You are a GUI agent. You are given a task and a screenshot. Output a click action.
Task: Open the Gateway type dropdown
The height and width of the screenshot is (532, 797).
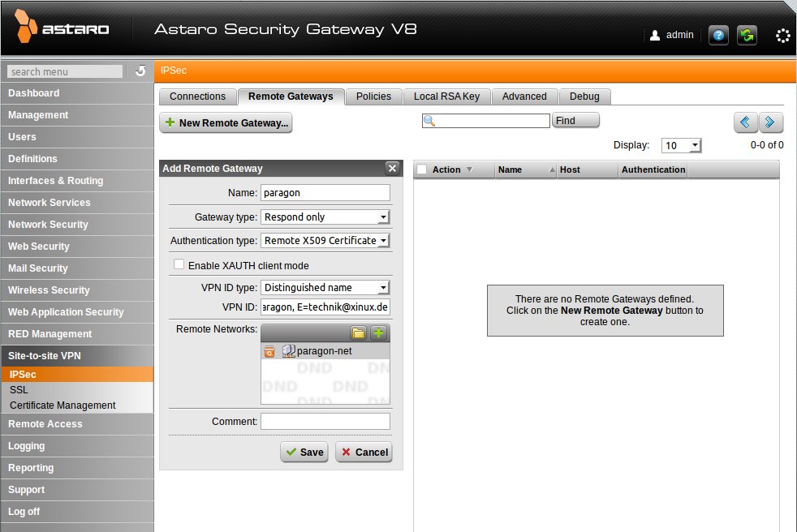[325, 217]
